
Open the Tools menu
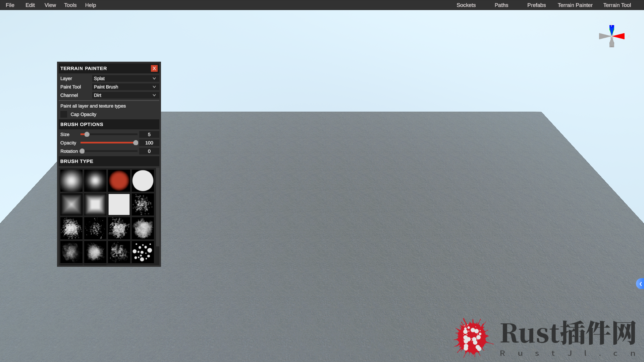[x=70, y=5]
